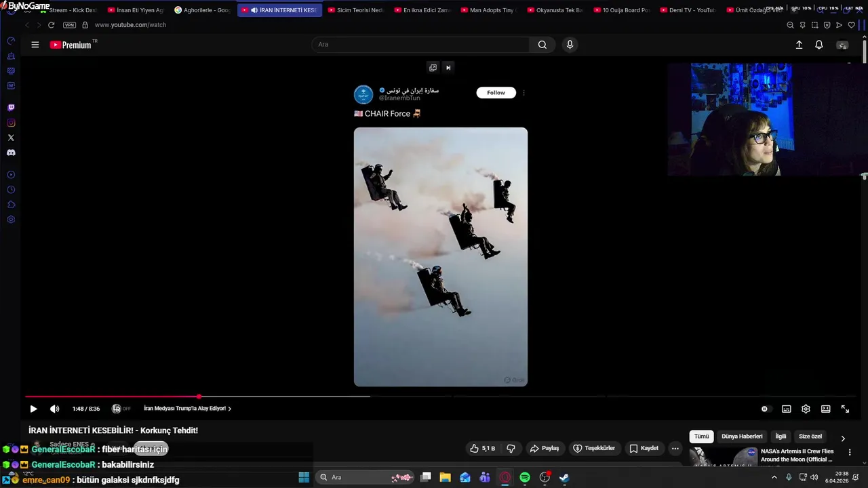
Task: Select the Size özel filter chip
Action: tap(810, 436)
